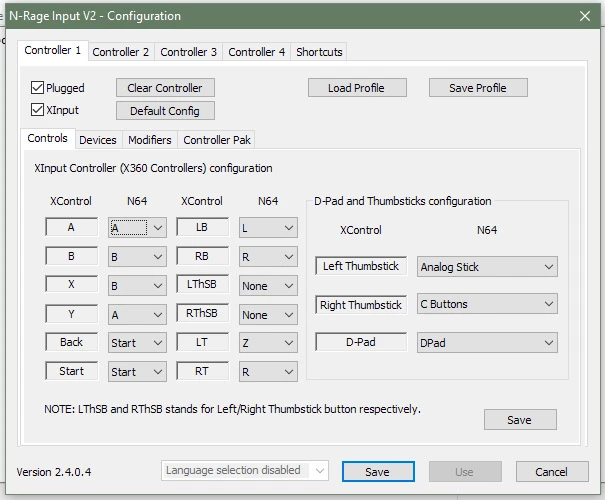
Task: Click the RT field
Action: (x=202, y=371)
